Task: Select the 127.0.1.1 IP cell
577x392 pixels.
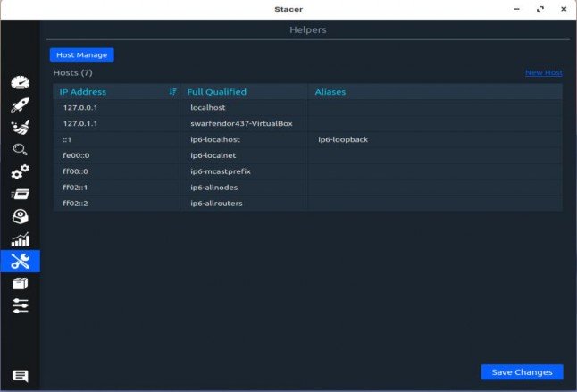Action: 117,123
